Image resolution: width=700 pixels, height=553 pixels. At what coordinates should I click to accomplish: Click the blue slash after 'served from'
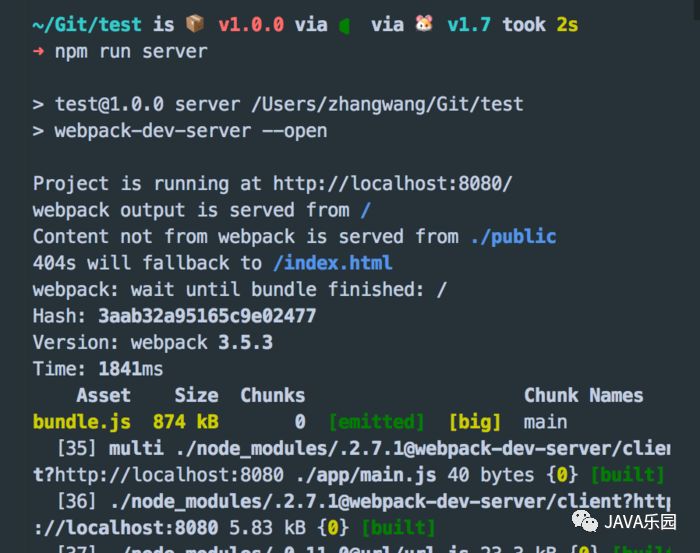click(366, 210)
